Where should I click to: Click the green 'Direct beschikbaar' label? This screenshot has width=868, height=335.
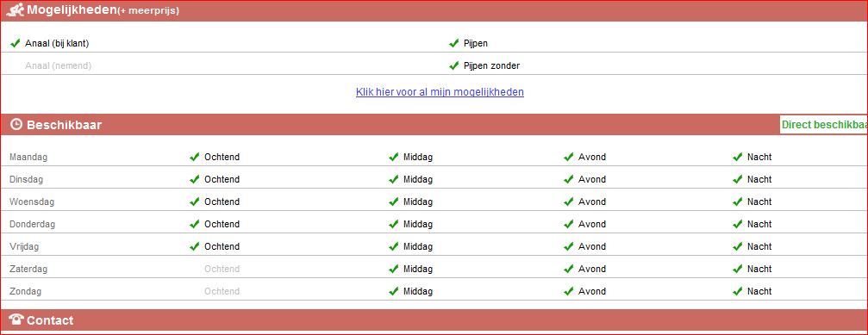pos(824,125)
